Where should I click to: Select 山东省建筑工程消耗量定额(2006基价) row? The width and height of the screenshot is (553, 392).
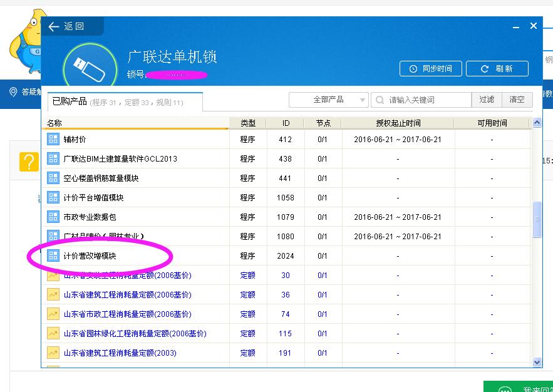[286, 294]
